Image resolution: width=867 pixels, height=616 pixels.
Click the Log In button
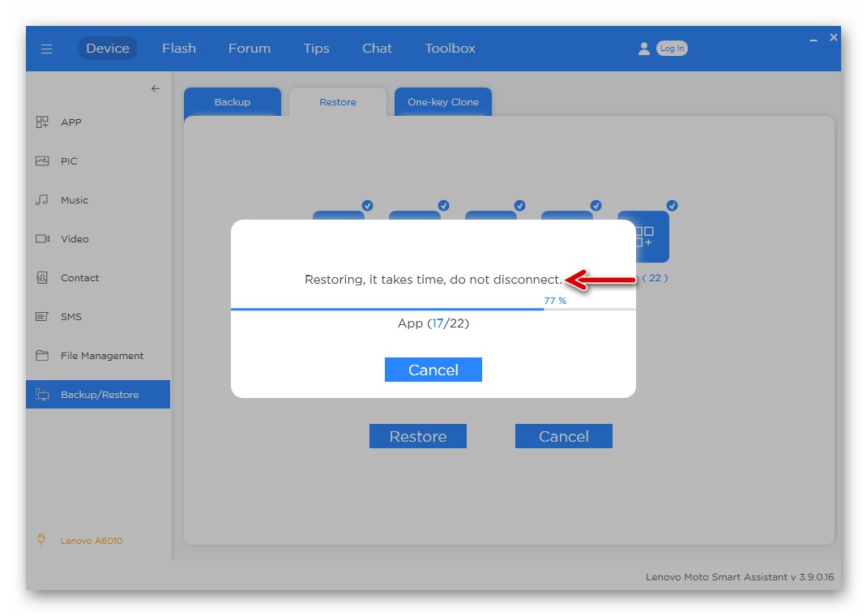click(x=672, y=49)
